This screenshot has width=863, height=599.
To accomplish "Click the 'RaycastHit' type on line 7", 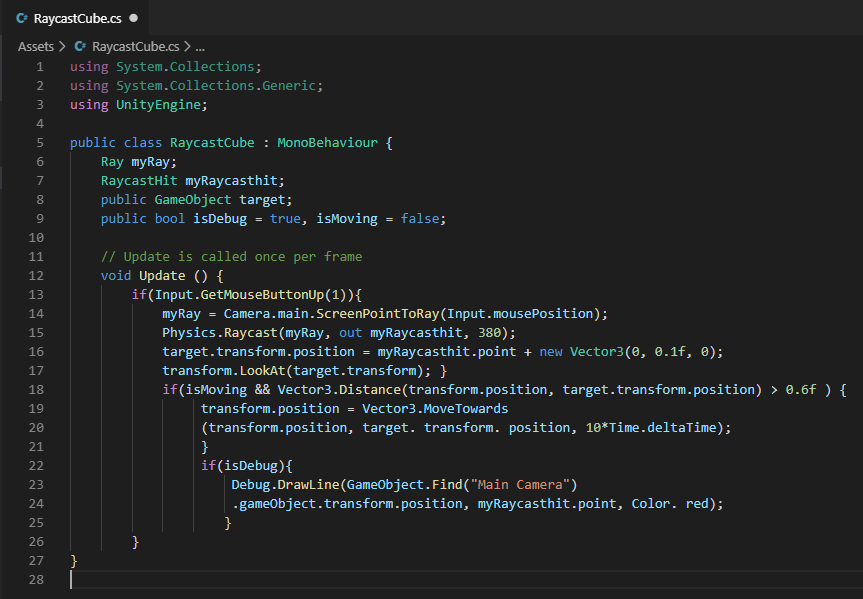I will coord(139,181).
